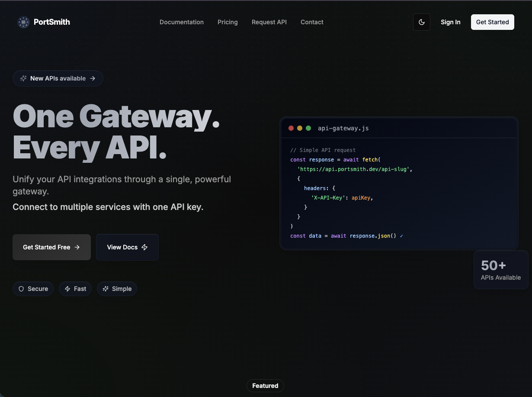The height and width of the screenshot is (397, 532).
Task: Click the sparkle icon in New APIs badge
Action: click(23, 78)
